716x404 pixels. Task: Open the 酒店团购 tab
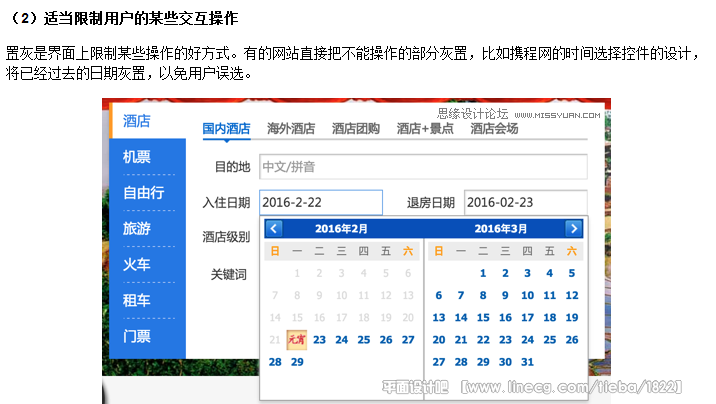click(356, 129)
